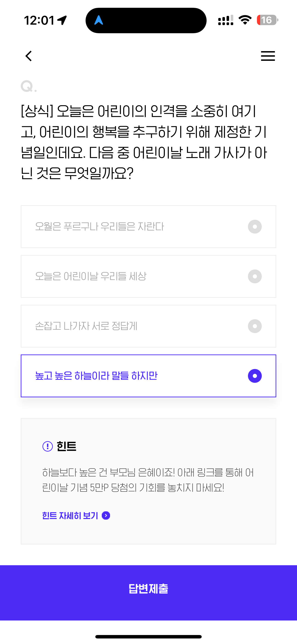Tap the exclamation icon next to 힌트

point(47,446)
